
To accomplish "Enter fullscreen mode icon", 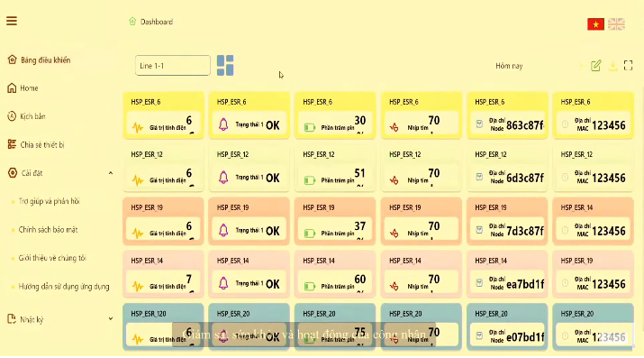I will [x=628, y=65].
